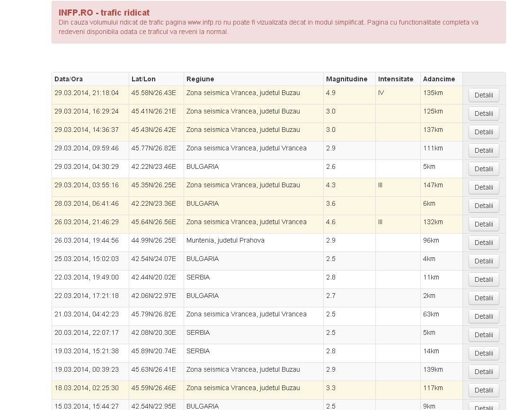Select the magnitude value 3.6
The image size is (532, 410).
331,203
